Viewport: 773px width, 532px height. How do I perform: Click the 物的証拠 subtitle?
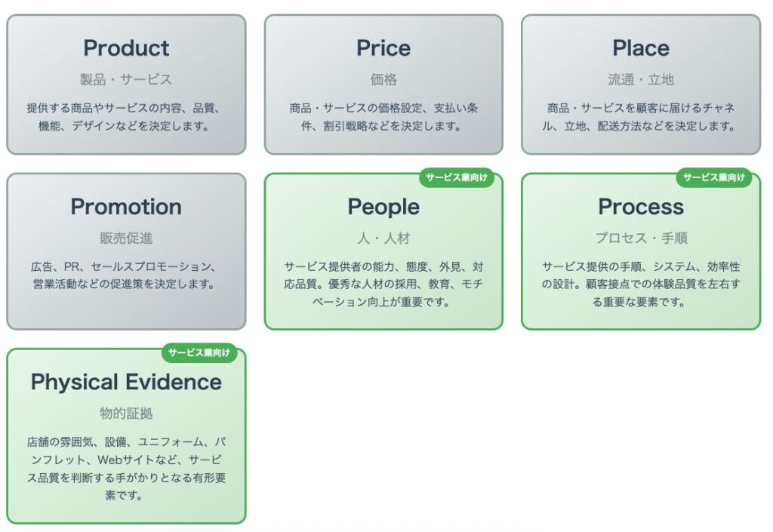pos(126,414)
